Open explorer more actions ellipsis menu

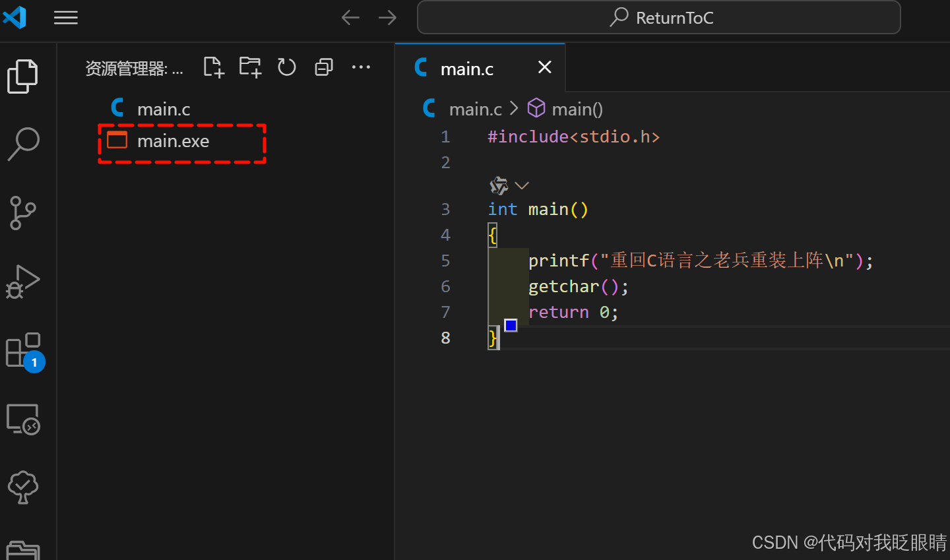point(361,67)
